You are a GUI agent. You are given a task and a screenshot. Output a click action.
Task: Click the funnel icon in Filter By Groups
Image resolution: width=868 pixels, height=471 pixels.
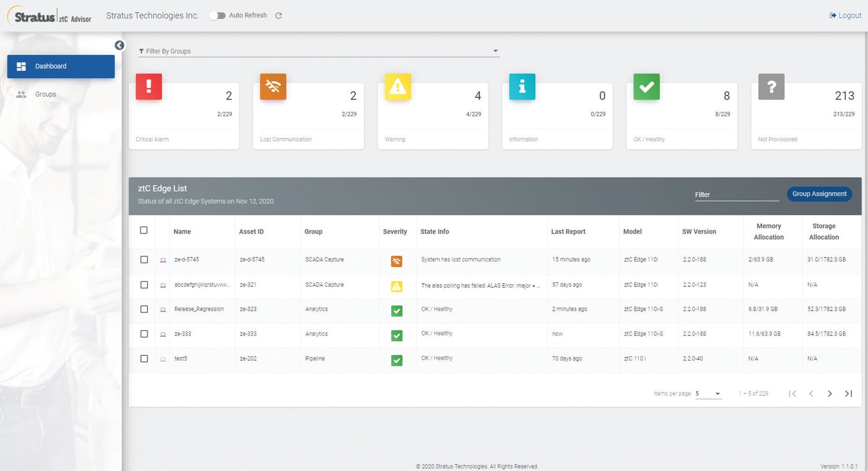coord(141,51)
